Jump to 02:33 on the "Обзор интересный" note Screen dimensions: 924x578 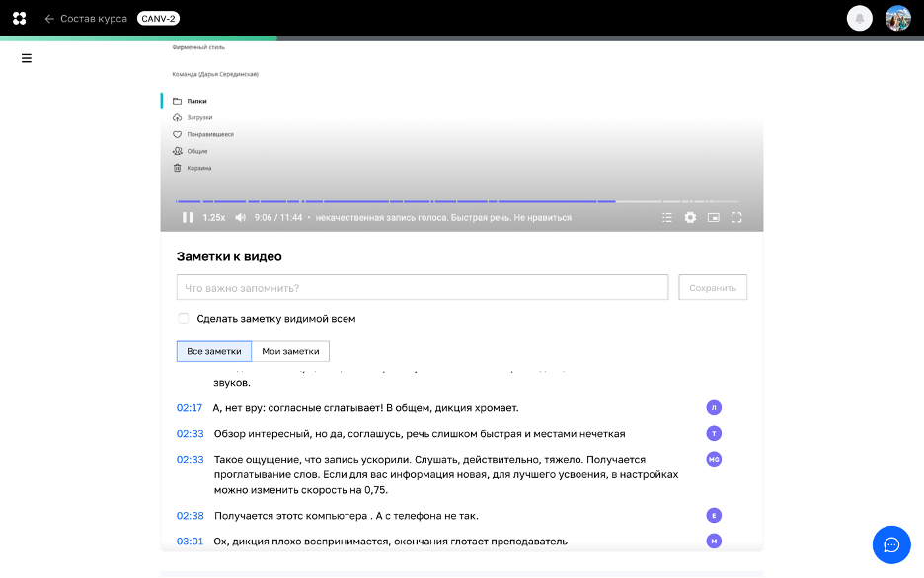pyautogui.click(x=191, y=434)
